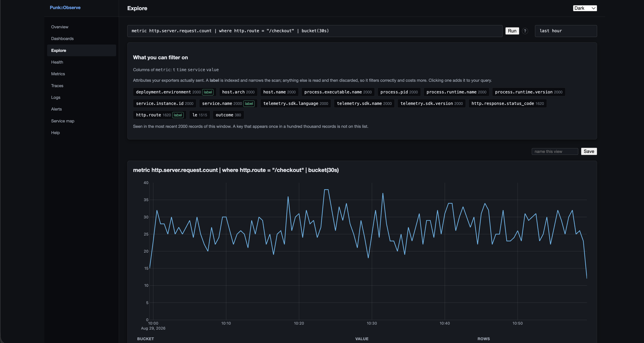Add telemetry.sdk.version attribute to query

pyautogui.click(x=431, y=104)
